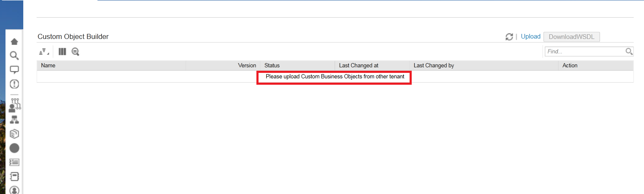This screenshot has height=194, width=644.
Task: Go to the Home icon in sidebar
Action: click(14, 42)
